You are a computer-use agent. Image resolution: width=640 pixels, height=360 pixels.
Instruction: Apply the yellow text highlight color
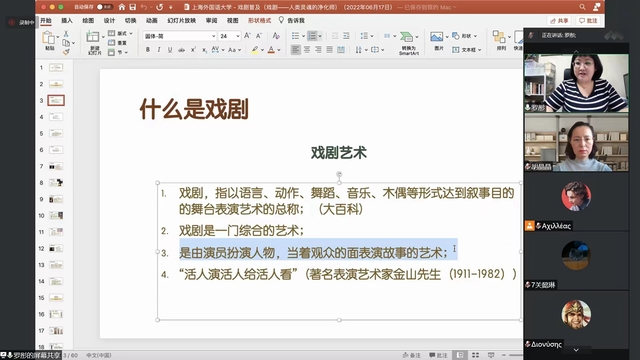(255, 50)
